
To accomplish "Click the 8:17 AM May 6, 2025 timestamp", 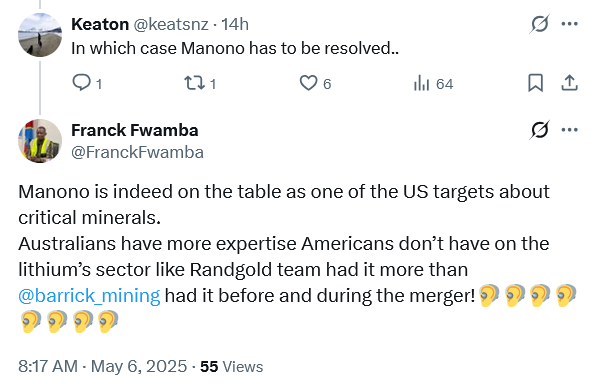I will [103, 366].
